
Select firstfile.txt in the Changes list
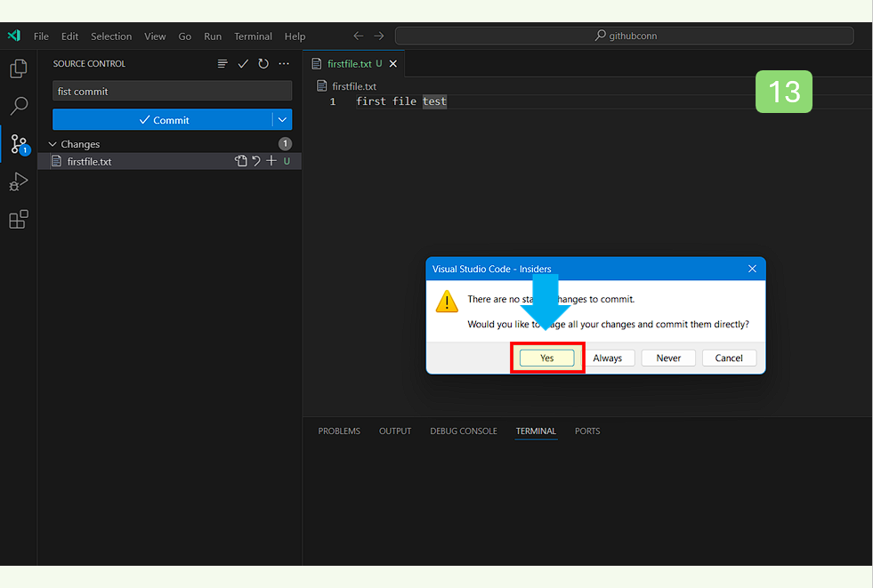point(170,161)
